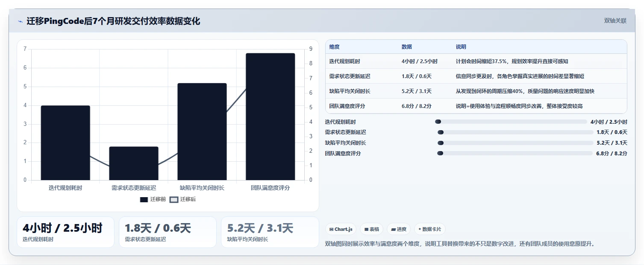Screen dimensions: 644x265
Task: Select the 团队满意度评分 table row label
Action: click(347, 106)
